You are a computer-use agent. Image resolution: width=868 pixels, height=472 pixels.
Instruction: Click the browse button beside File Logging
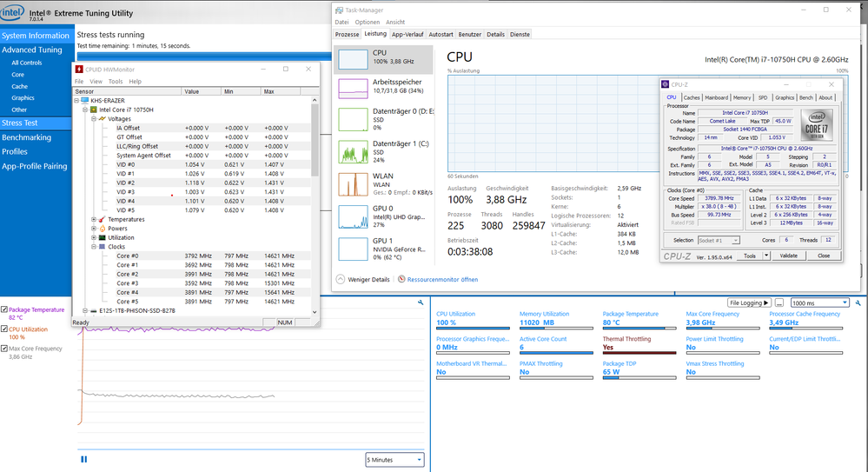(779, 302)
